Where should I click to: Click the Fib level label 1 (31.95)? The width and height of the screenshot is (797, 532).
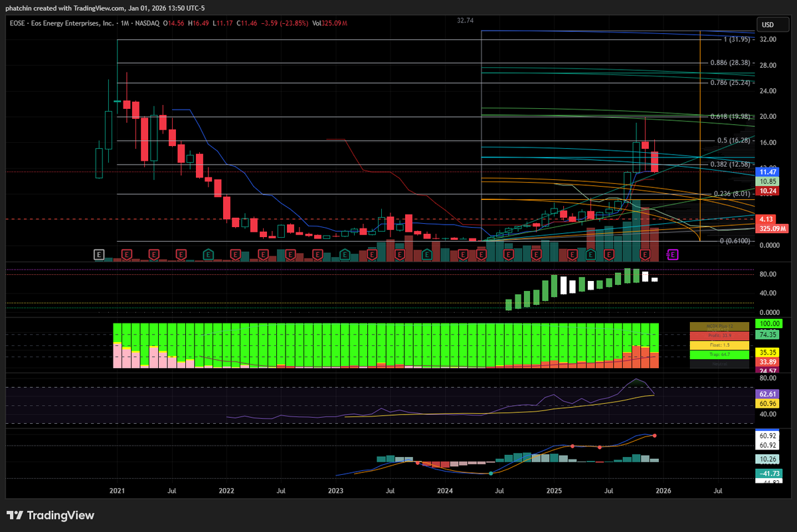pyautogui.click(x=736, y=39)
